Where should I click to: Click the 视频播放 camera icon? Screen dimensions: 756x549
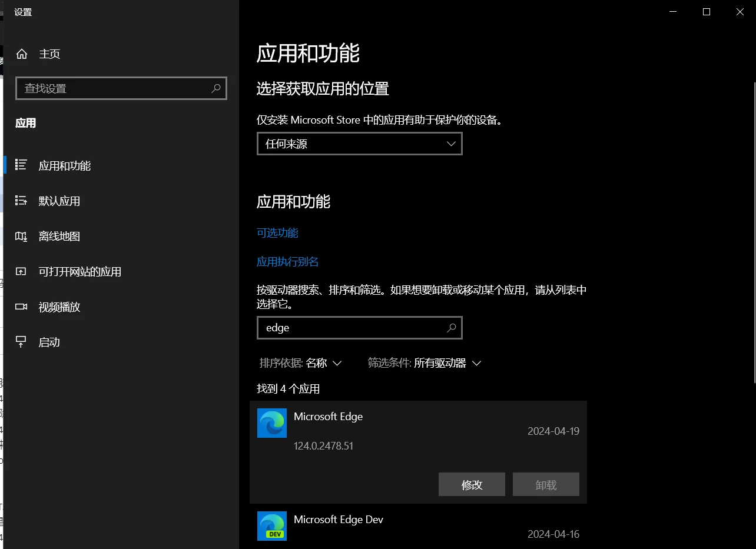point(21,307)
